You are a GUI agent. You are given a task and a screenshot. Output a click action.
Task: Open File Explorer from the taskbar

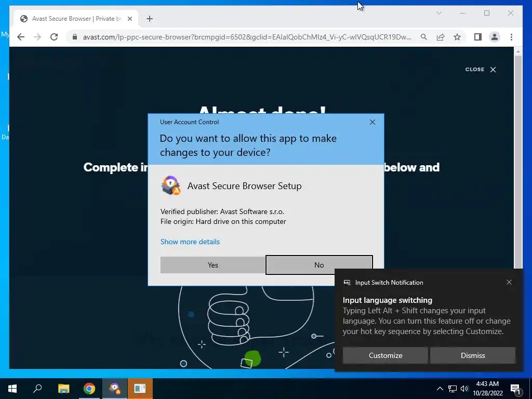(63, 389)
